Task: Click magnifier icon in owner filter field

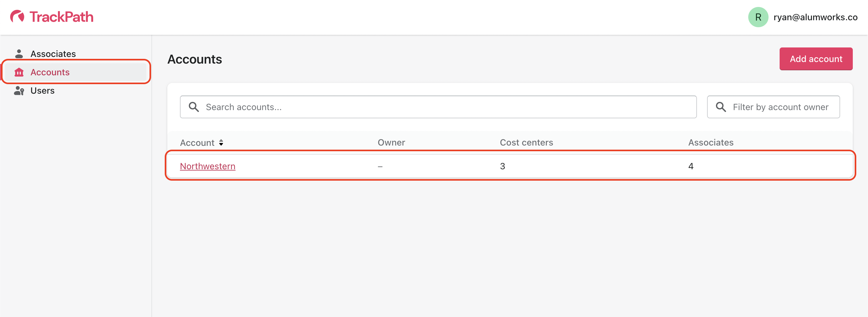Action: click(x=720, y=107)
